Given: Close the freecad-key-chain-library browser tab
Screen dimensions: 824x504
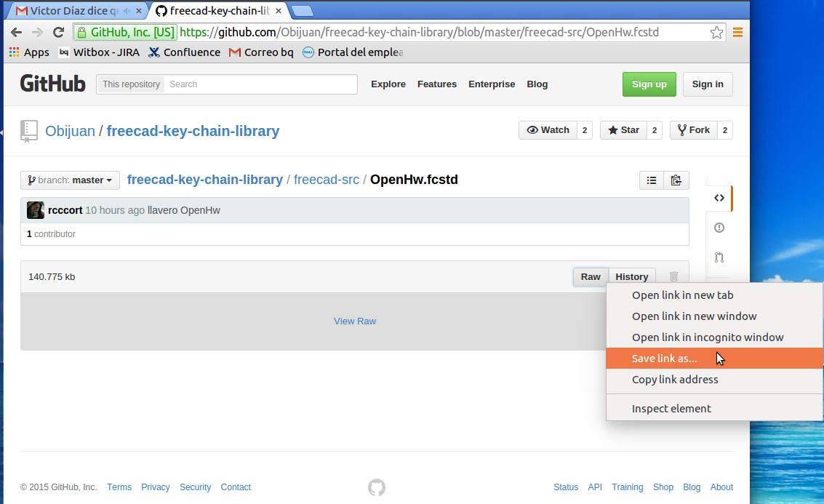Looking at the screenshot, I should click(x=279, y=10).
